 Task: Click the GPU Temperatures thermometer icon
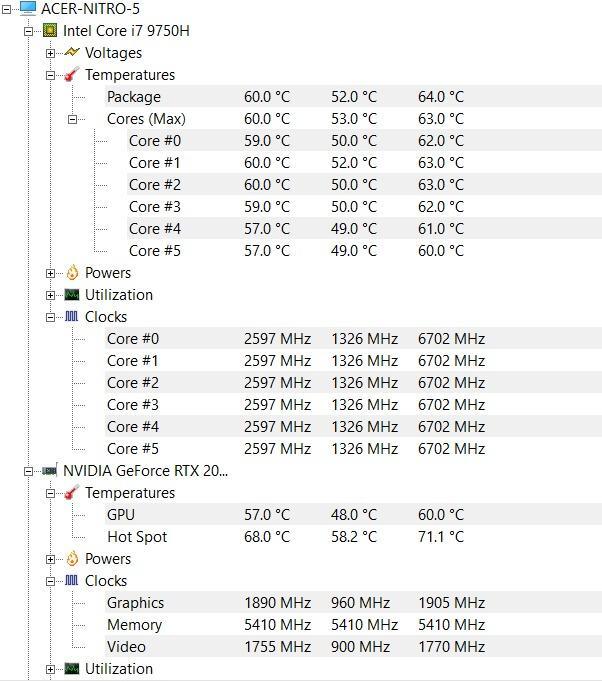pyautogui.click(x=72, y=492)
